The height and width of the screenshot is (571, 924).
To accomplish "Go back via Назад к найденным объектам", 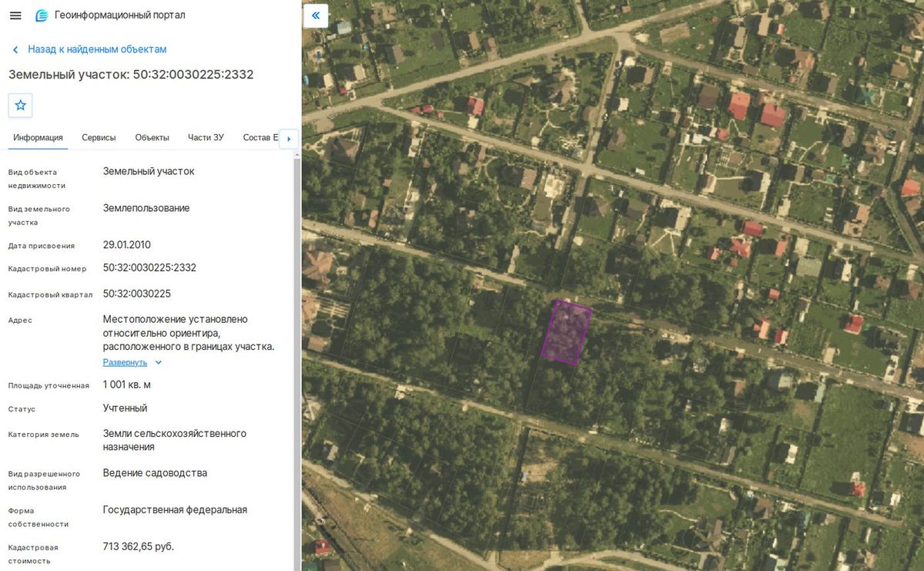I will coord(97,49).
